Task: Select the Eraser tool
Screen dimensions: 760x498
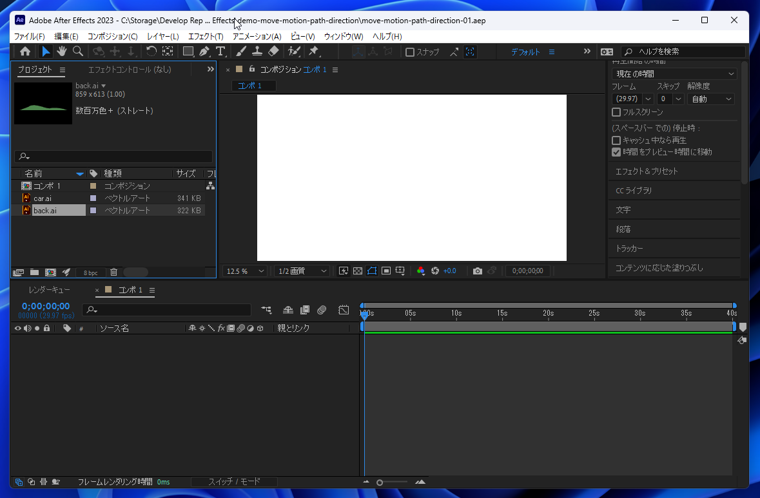Action: (273, 51)
